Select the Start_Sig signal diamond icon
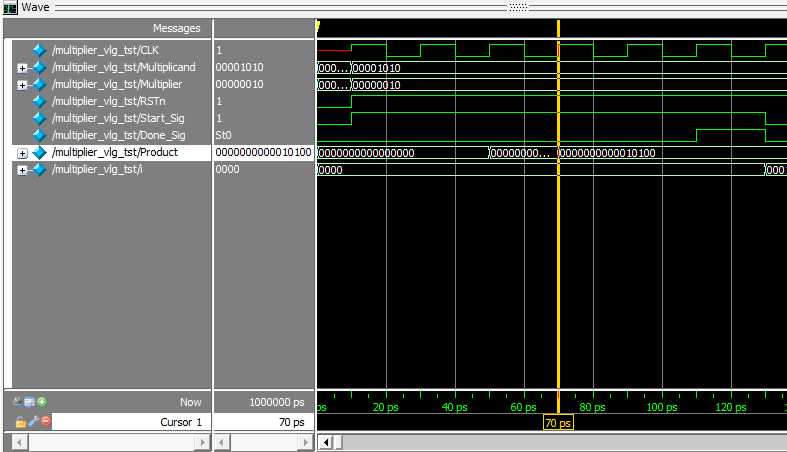Viewport: 787px width, 452px height. [39, 118]
